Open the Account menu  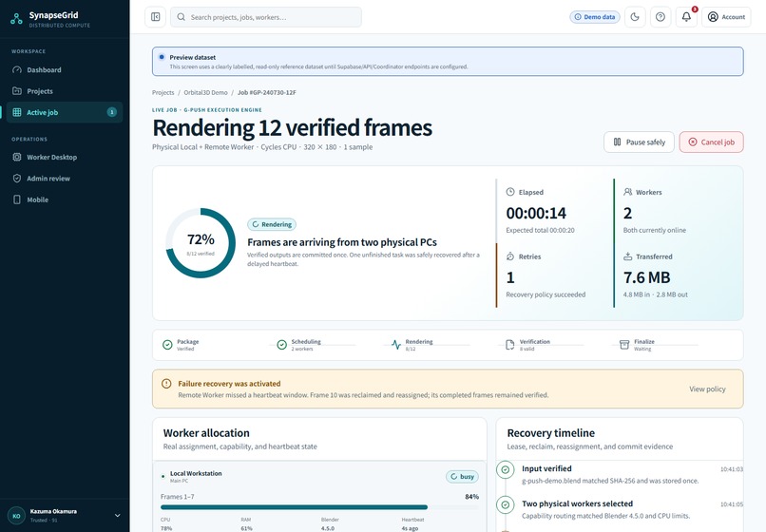pos(726,17)
